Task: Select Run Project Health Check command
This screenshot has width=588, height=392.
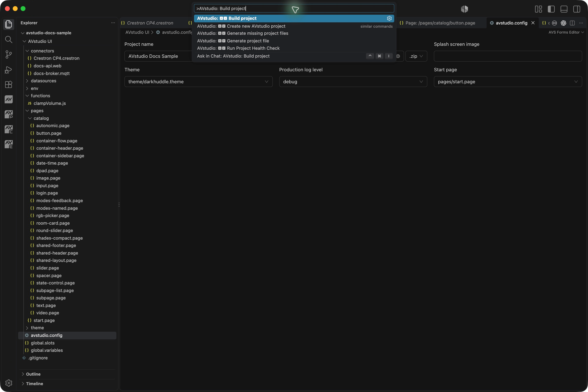Action: tap(294, 48)
